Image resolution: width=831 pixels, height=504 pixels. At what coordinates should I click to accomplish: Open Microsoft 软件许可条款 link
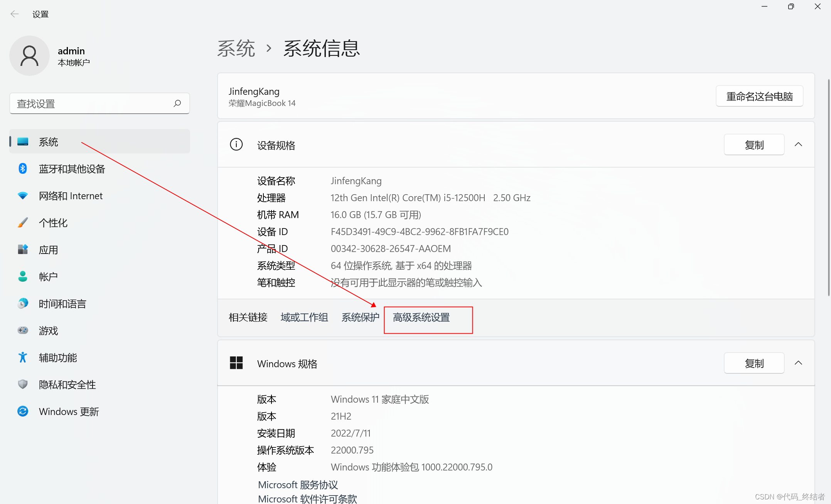(307, 499)
